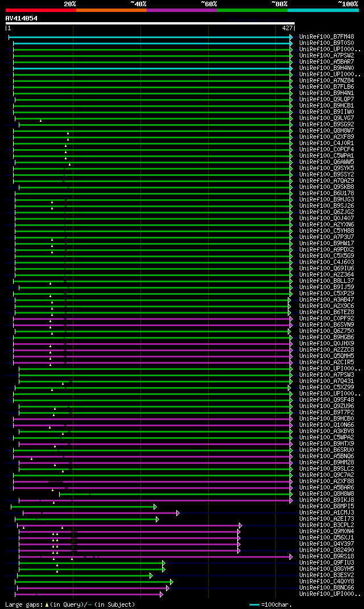Image resolution: width=364 pixels, height=609 pixels.
Task: Open hit UniRef100_B7FM48
Action: pos(326,37)
